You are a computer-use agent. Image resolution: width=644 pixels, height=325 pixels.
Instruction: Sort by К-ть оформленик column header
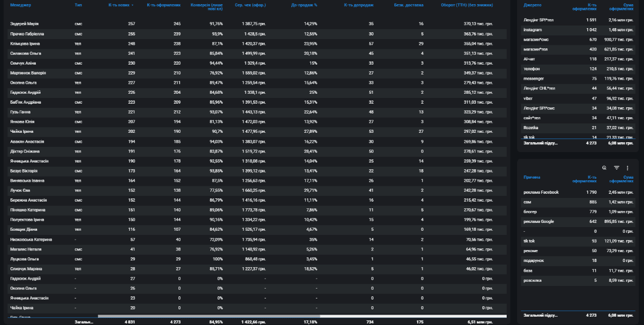[164, 5]
